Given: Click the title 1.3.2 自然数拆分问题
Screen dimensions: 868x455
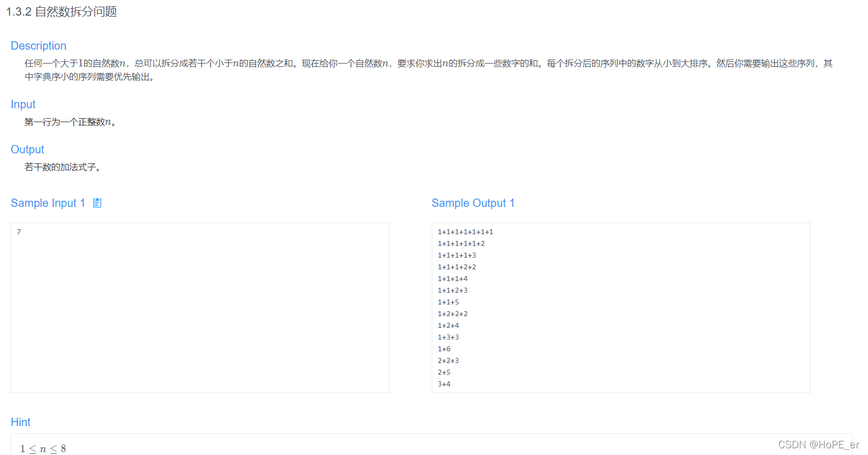Looking at the screenshot, I should point(61,12).
